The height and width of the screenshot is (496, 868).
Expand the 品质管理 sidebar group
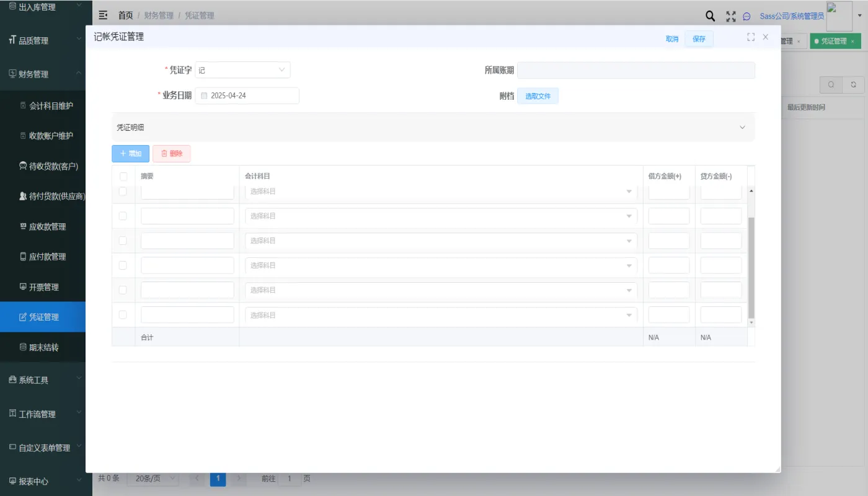(x=43, y=40)
